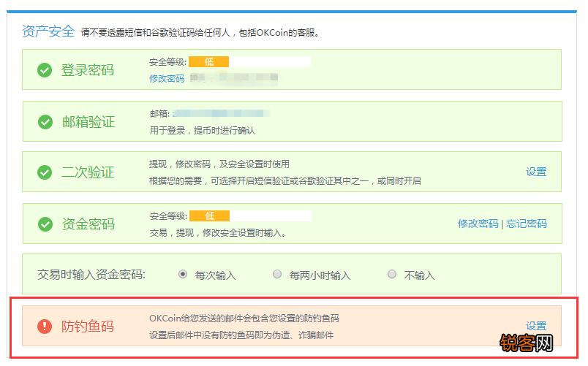Image resolution: width=588 pixels, height=366 pixels.
Task: Click the green checkmark beside 登录密码
Action: coord(45,70)
